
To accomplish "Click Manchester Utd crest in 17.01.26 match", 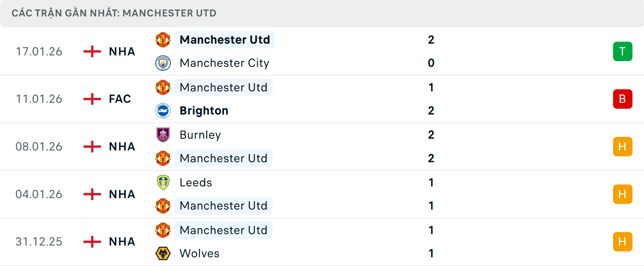I will click(x=163, y=40).
